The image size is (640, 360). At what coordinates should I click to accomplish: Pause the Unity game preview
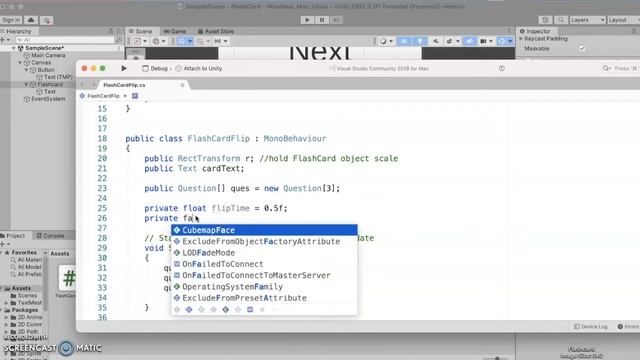[x=322, y=20]
